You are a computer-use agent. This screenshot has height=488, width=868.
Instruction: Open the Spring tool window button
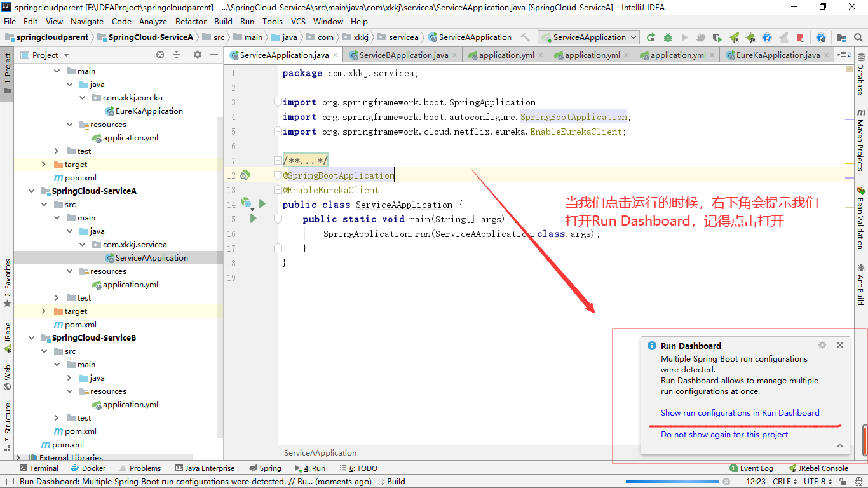point(265,468)
